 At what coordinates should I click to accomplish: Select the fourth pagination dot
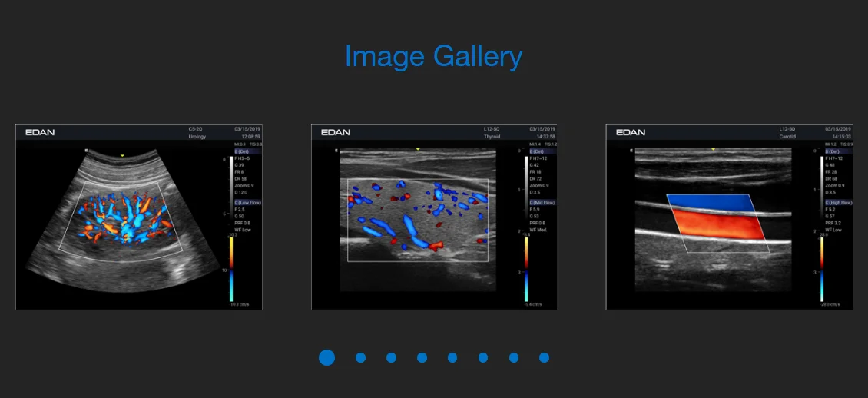click(422, 357)
